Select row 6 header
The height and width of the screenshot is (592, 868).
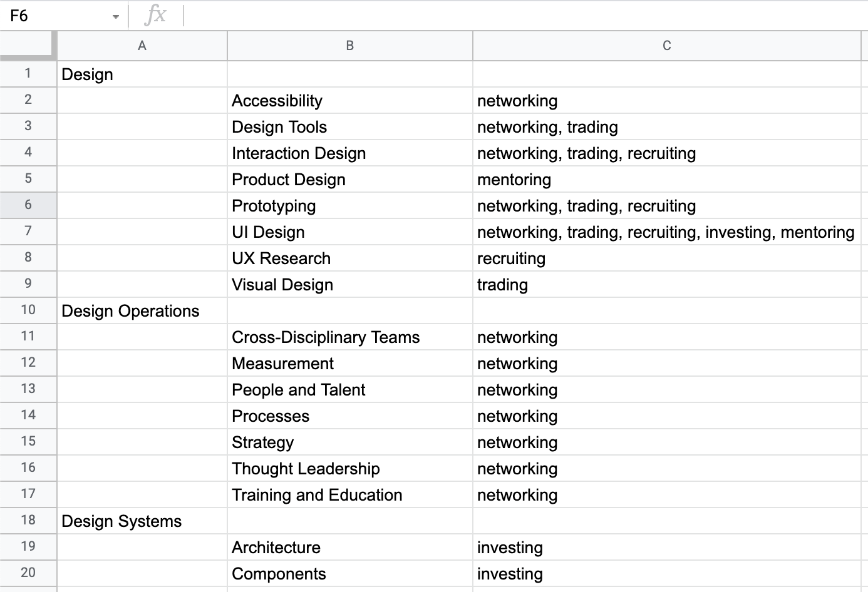[28, 205]
